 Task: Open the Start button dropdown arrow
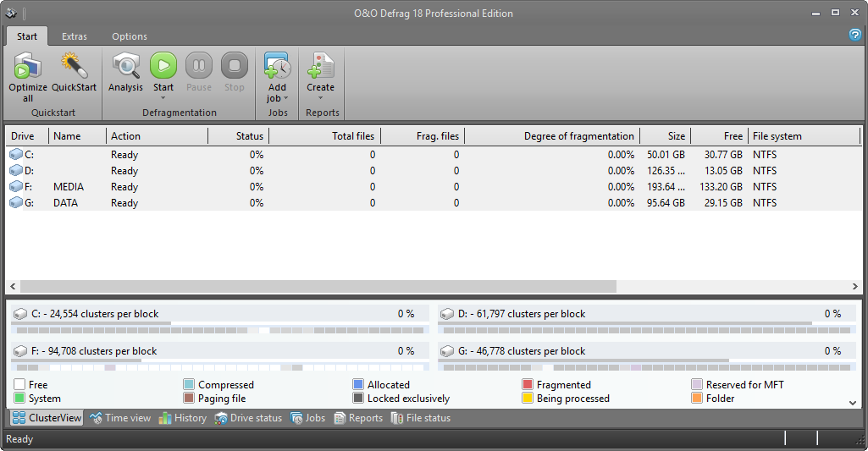pos(163,98)
